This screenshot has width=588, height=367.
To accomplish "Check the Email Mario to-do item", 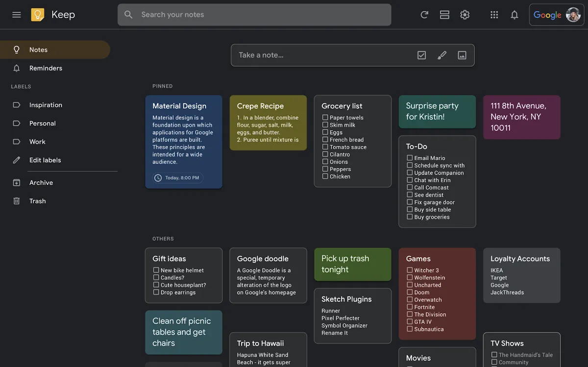I will tap(410, 158).
